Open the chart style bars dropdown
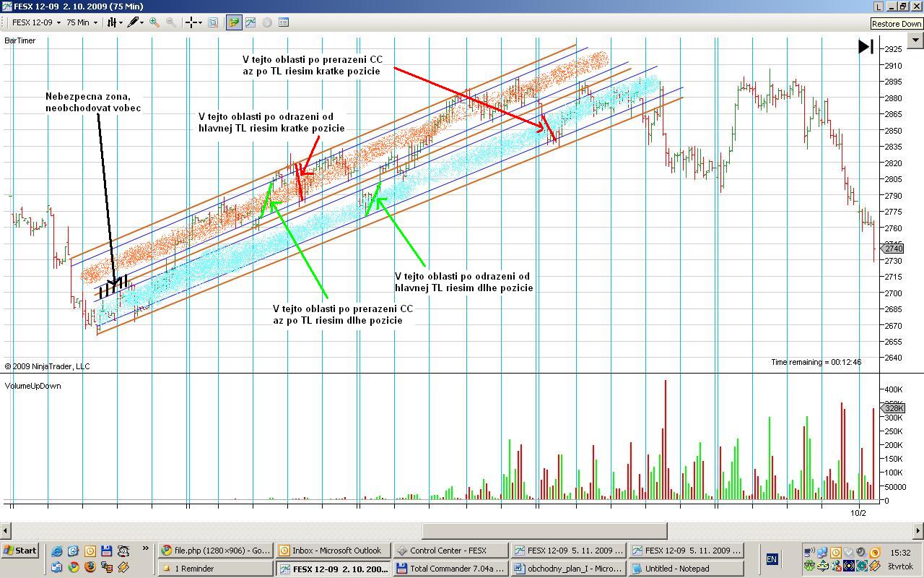Image resolution: width=924 pixels, height=578 pixels. pyautogui.click(x=114, y=22)
